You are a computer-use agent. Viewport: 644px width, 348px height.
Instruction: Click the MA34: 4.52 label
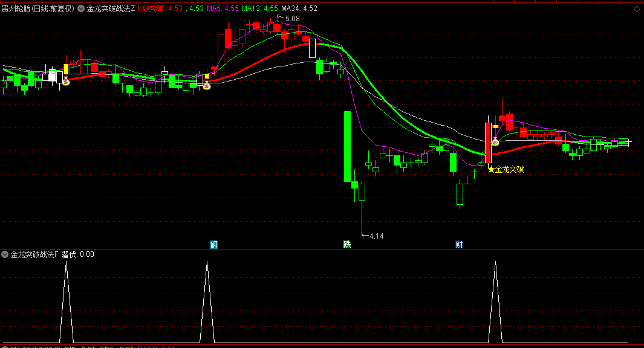[x=299, y=8]
